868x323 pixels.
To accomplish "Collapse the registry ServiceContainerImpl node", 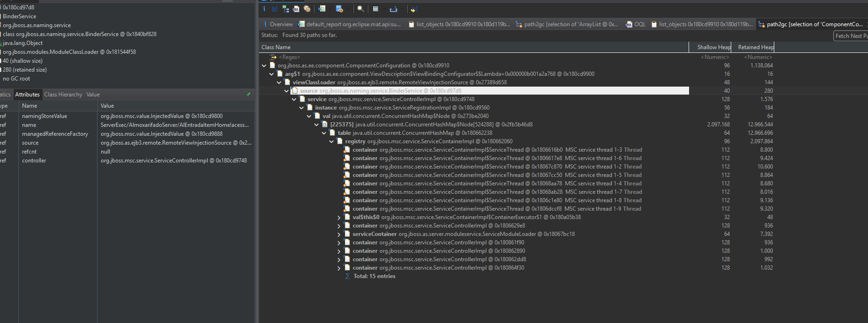I will click(332, 141).
